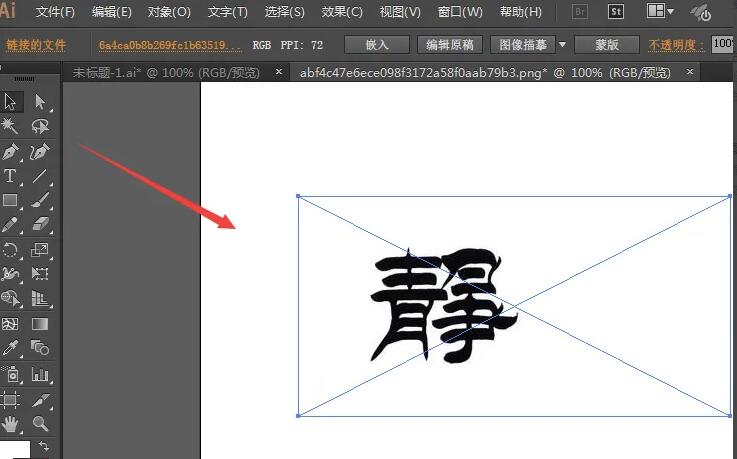Image resolution: width=737 pixels, height=459 pixels.
Task: Close the 未标题-1.ai tab
Action: 279,72
